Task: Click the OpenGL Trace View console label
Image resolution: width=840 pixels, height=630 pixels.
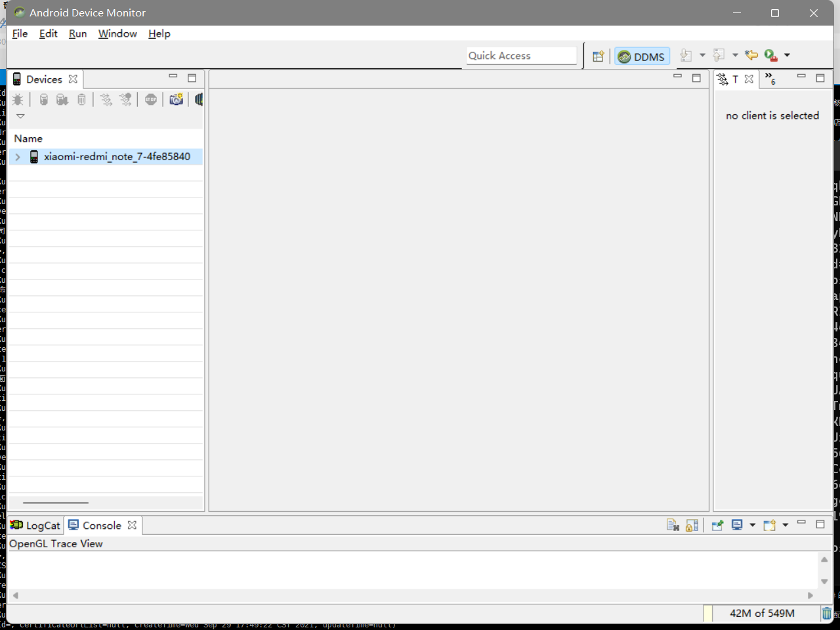Action: (x=56, y=543)
